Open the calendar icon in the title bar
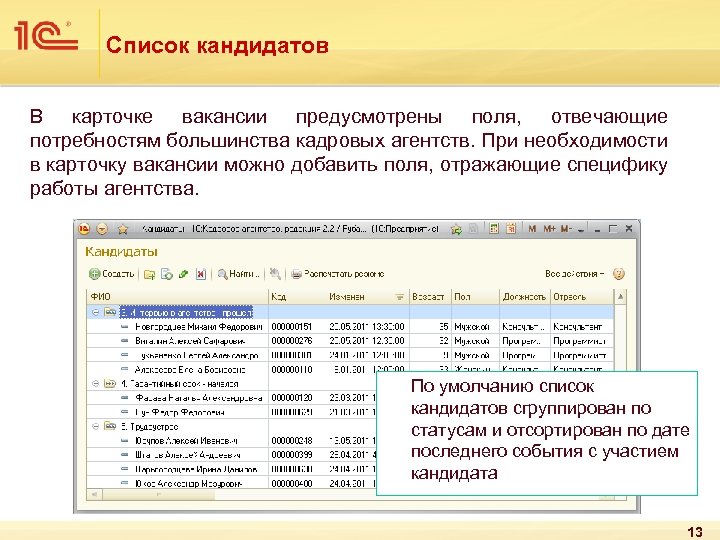This screenshot has width=720, height=540. [x=511, y=228]
